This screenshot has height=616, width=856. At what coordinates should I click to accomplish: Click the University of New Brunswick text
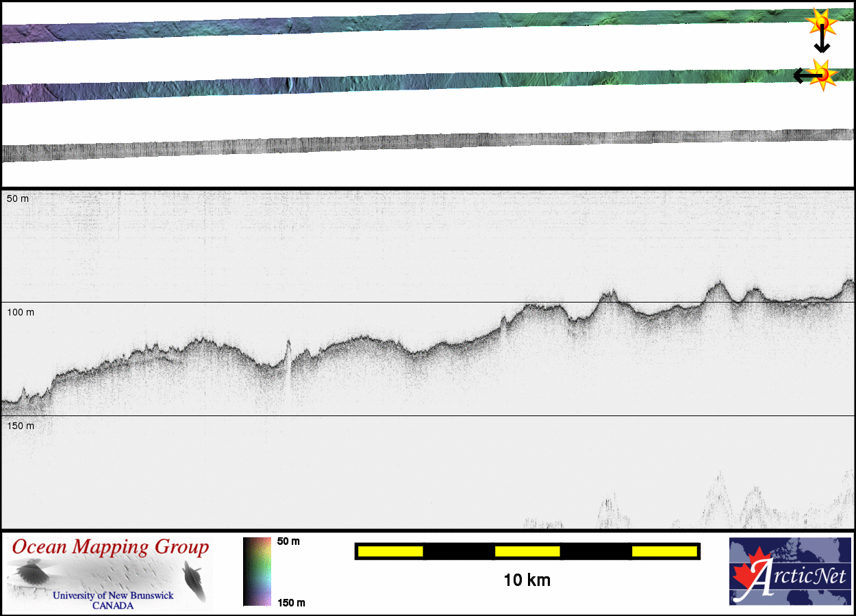click(113, 595)
